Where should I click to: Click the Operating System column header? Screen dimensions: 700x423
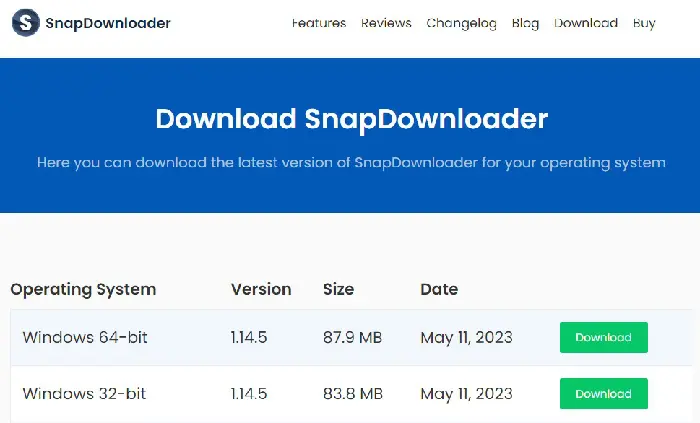83,290
